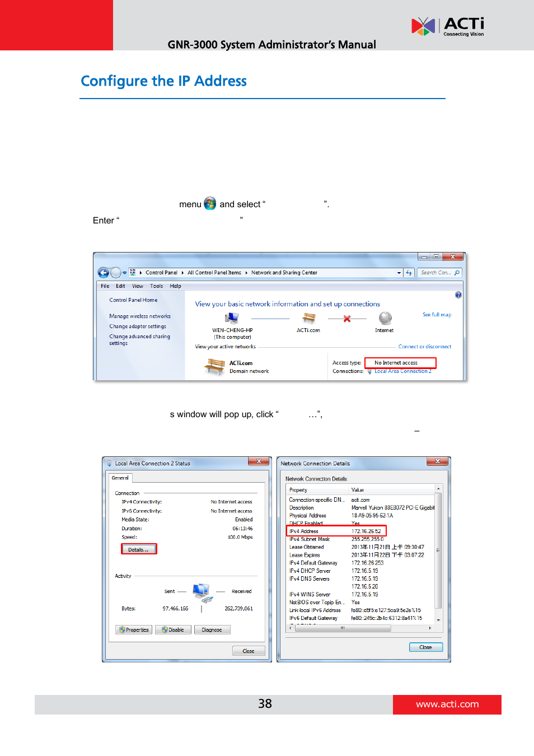This screenshot has width=534, height=756.
Task: Click the WEN-CHENG-HP computer icon
Action: (x=232, y=319)
